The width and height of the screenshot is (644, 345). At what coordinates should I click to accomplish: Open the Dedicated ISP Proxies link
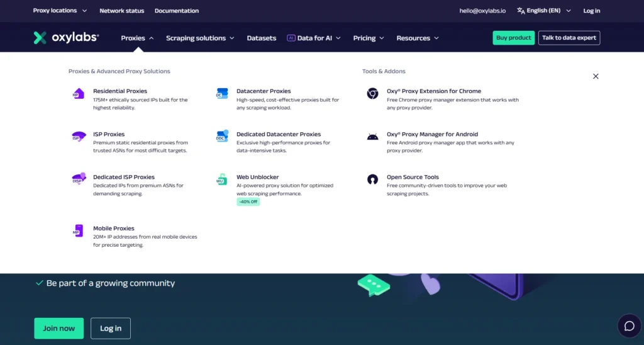point(124,177)
